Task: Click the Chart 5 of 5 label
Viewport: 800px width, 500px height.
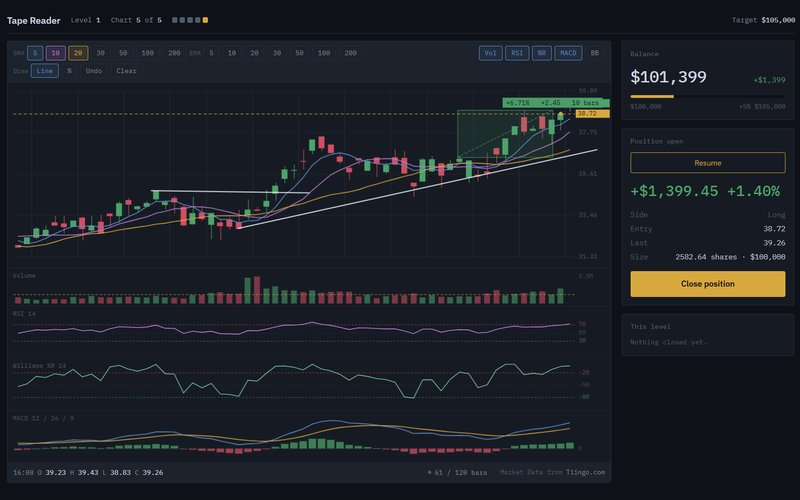Action: (136, 20)
